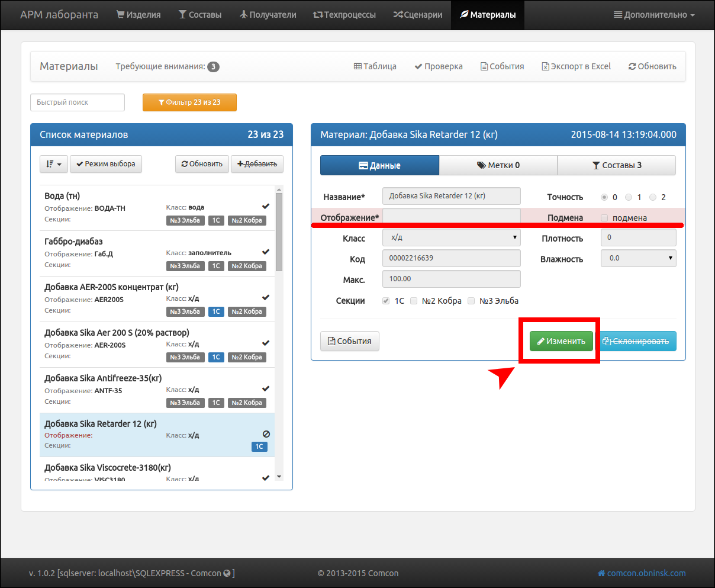Click the 1С tag on Sika Retarder row
The image size is (715, 588).
pos(259,446)
